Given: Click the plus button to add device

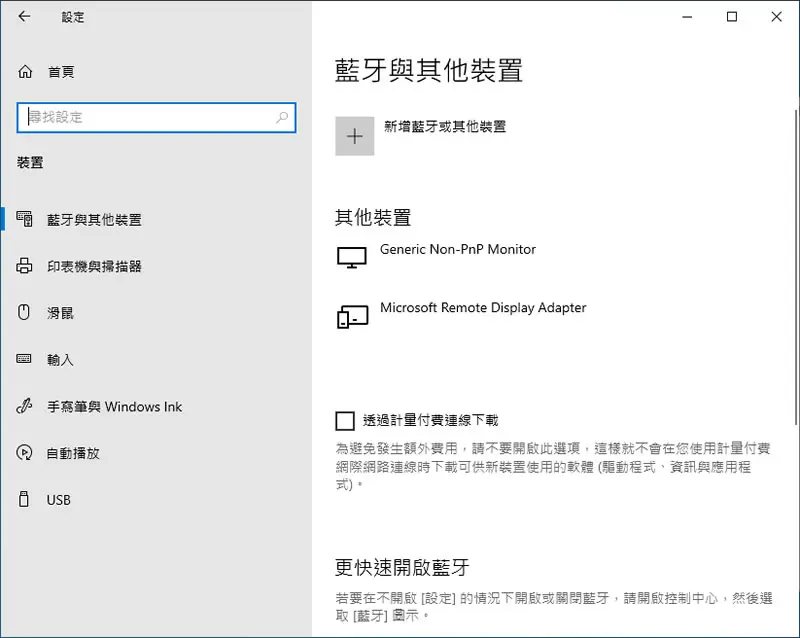Looking at the screenshot, I should click(355, 136).
